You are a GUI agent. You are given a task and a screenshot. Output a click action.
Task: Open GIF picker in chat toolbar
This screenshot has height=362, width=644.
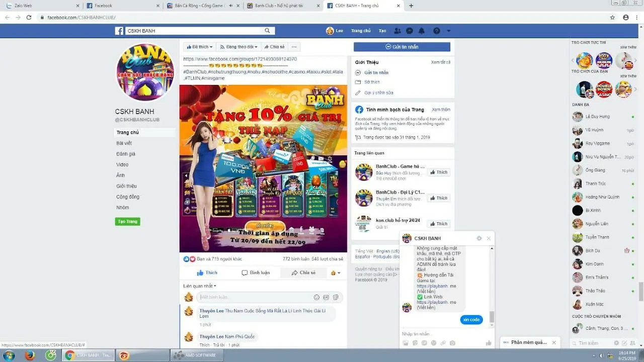coord(424,343)
